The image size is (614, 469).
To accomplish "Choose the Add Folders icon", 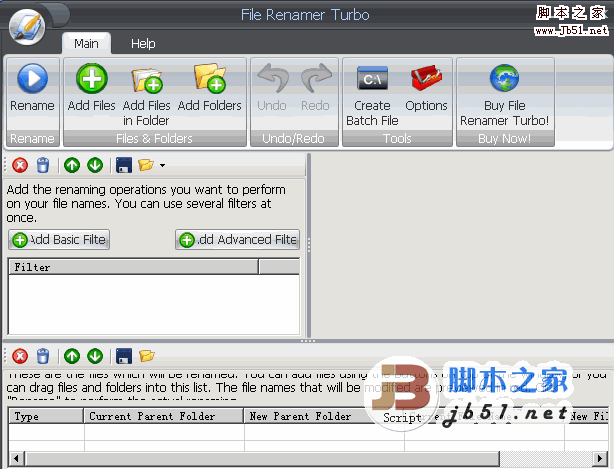I will [x=210, y=79].
